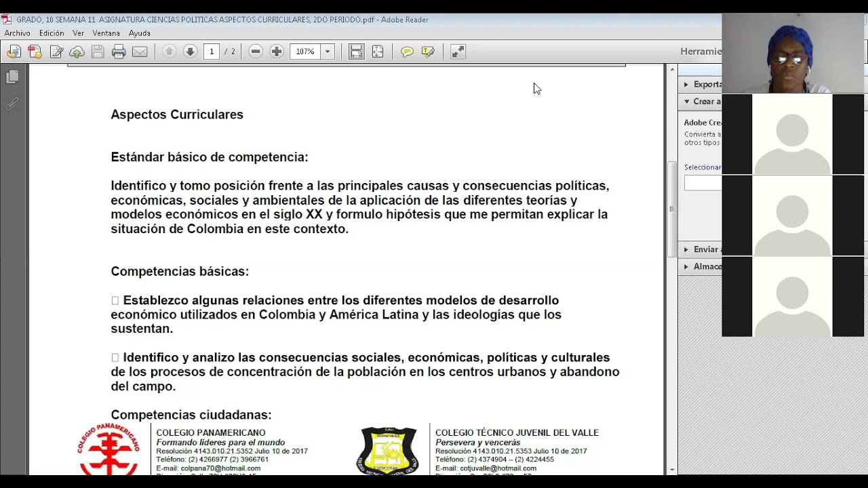
Task: Open the Ver menu
Action: (x=79, y=33)
